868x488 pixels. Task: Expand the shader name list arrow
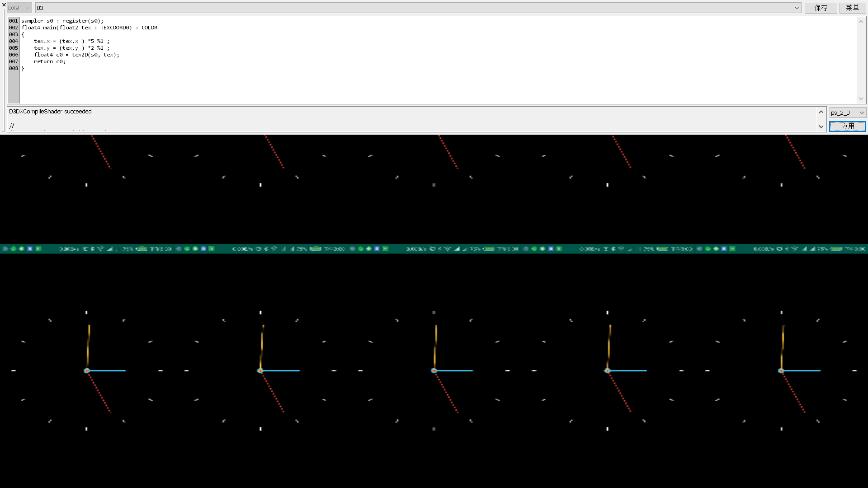(x=797, y=8)
